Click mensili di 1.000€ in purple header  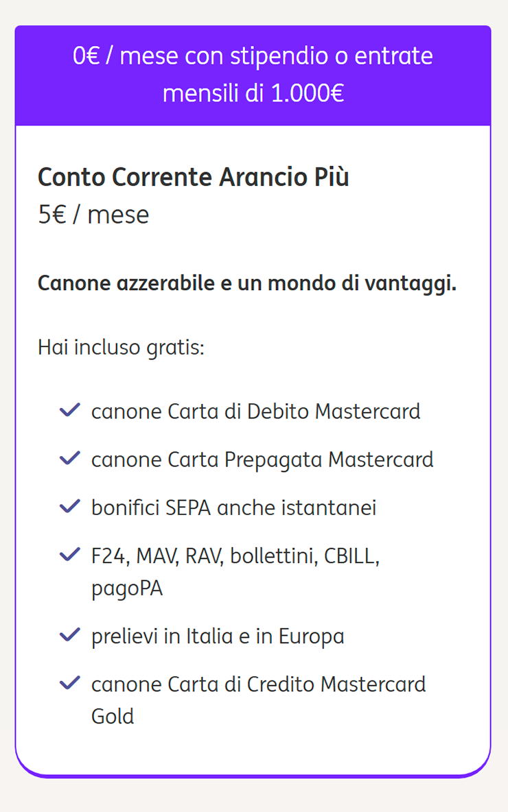coord(253,94)
